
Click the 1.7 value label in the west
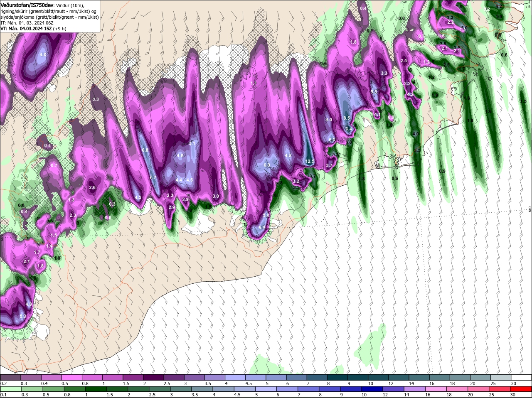(37, 252)
